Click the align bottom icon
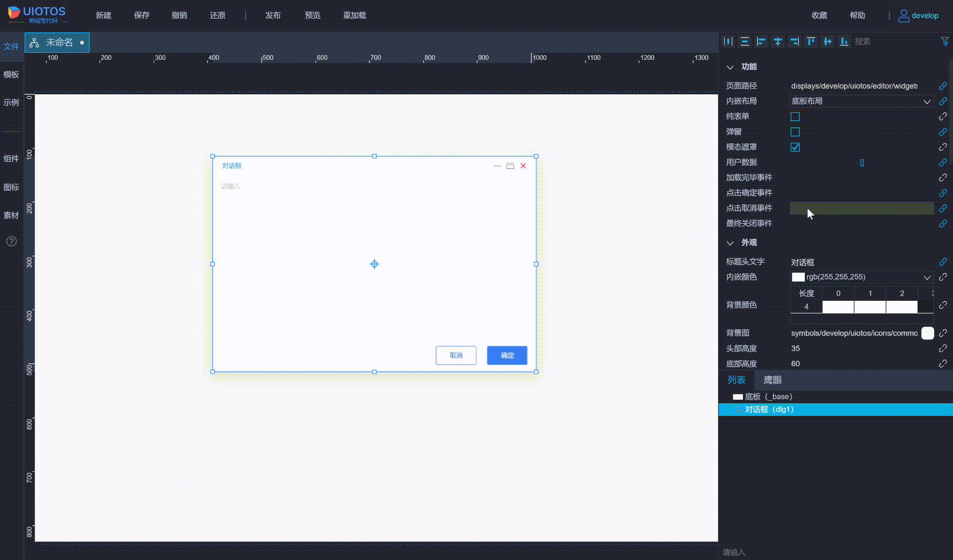The image size is (953, 560). coord(844,42)
